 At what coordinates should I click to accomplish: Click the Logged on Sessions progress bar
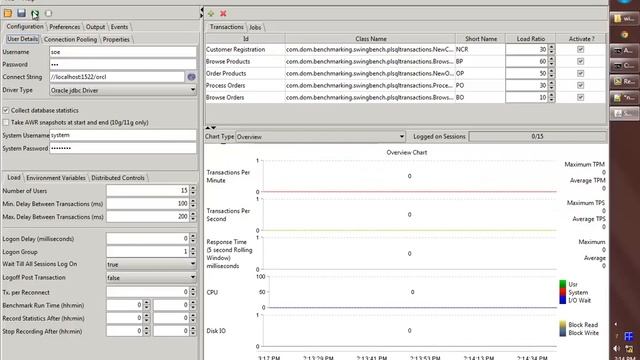click(x=537, y=136)
